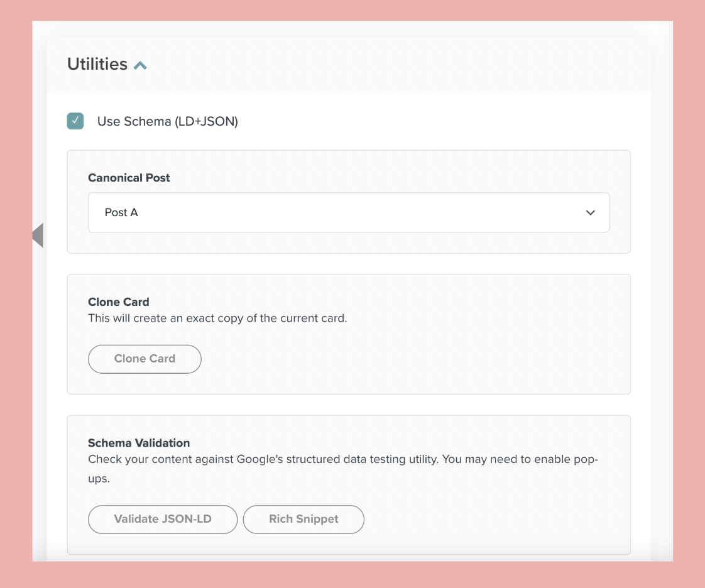Select the 'Post A' value text
Image resolution: width=705 pixels, height=588 pixels.
[x=121, y=212]
